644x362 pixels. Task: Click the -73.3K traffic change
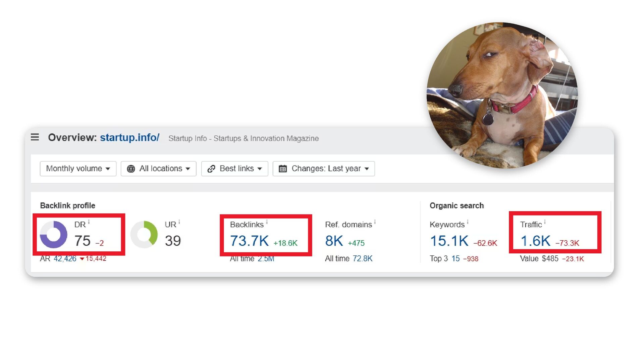click(x=567, y=243)
